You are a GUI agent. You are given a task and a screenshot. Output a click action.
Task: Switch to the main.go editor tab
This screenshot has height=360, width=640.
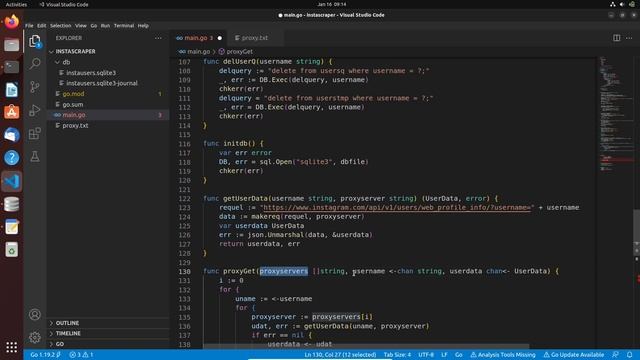(198, 38)
